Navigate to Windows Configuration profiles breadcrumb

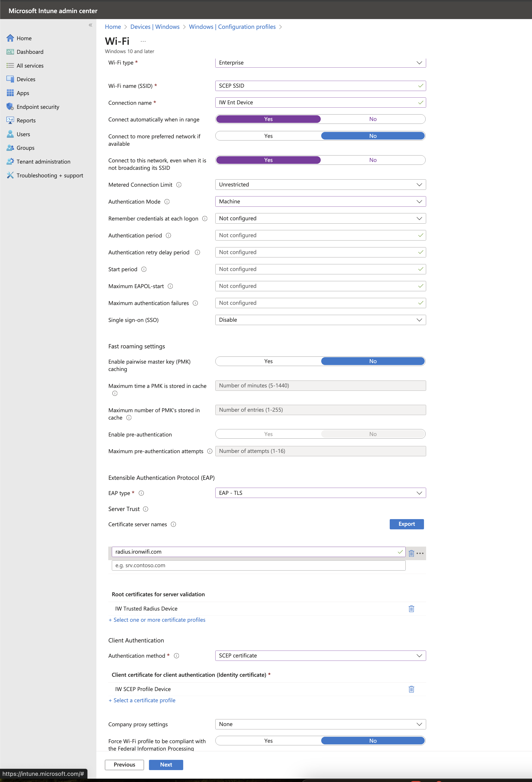[232, 27]
